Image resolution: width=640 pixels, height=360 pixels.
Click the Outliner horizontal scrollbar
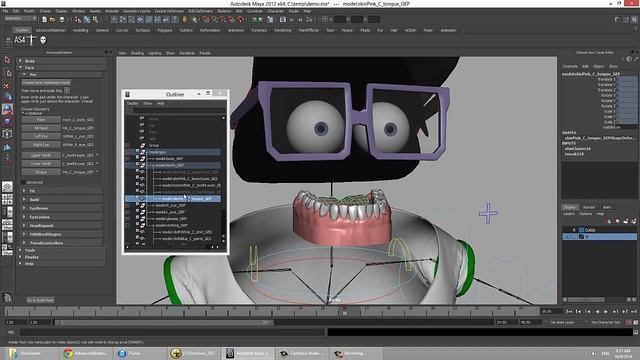tap(172, 247)
